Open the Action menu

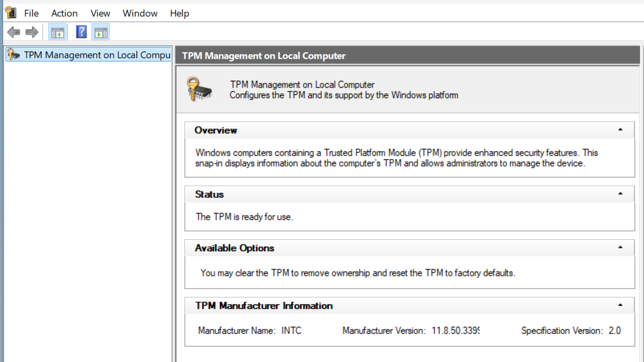pos(64,13)
